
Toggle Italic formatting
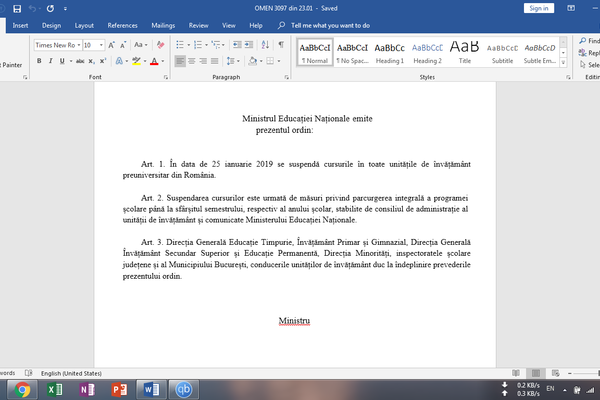coord(50,61)
